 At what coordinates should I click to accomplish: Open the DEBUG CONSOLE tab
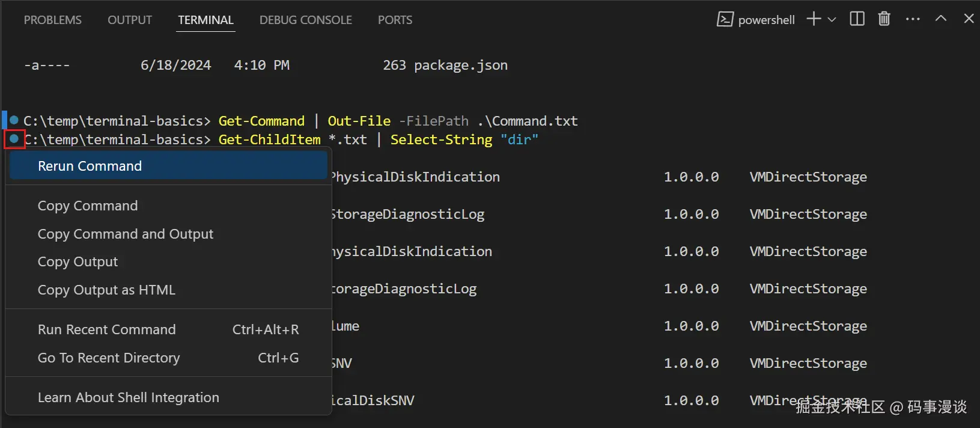[x=306, y=20]
